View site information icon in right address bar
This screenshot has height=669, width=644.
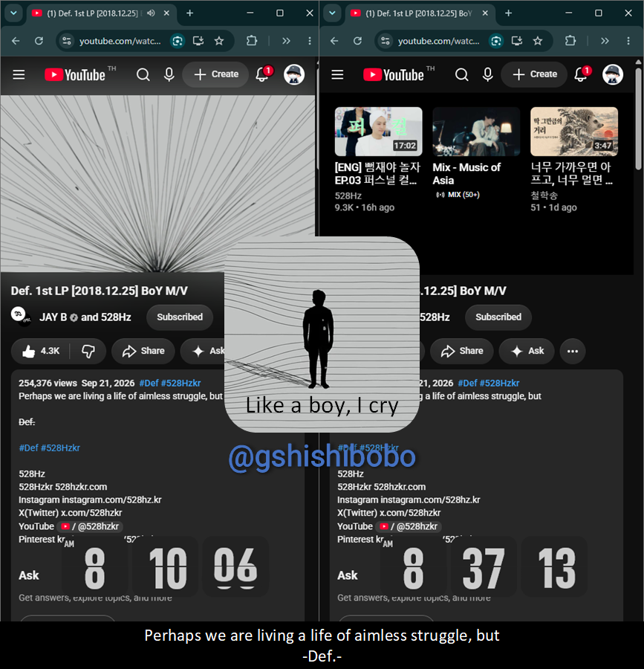click(386, 41)
